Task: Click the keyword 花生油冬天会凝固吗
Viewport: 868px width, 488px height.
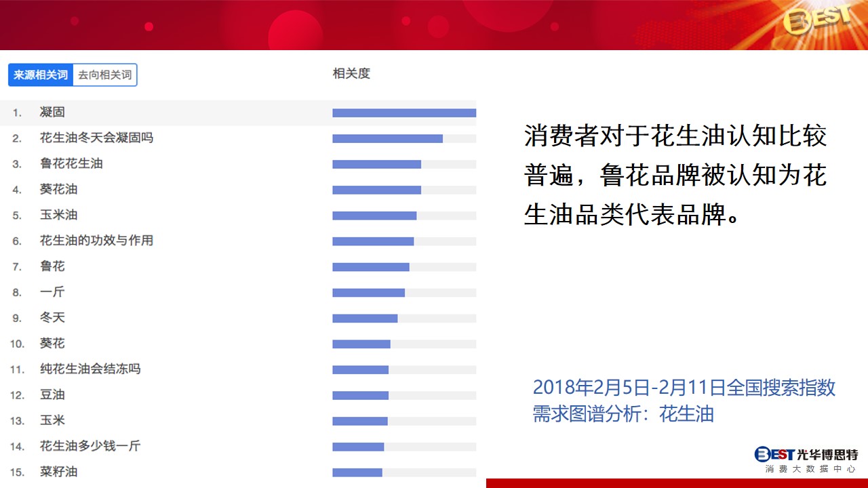Action: 96,138
